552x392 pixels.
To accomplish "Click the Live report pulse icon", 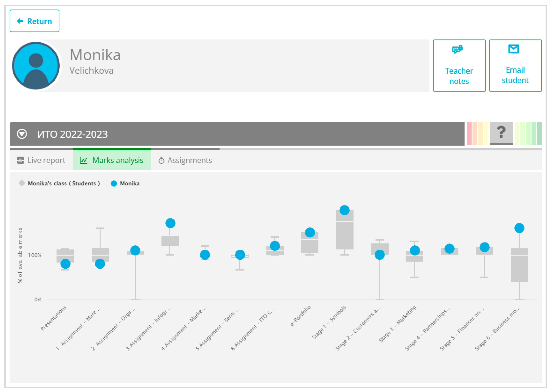I will pos(21,160).
